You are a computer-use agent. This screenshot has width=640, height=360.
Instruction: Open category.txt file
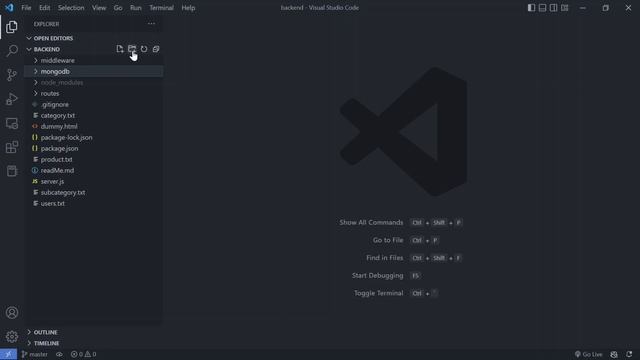94,116
